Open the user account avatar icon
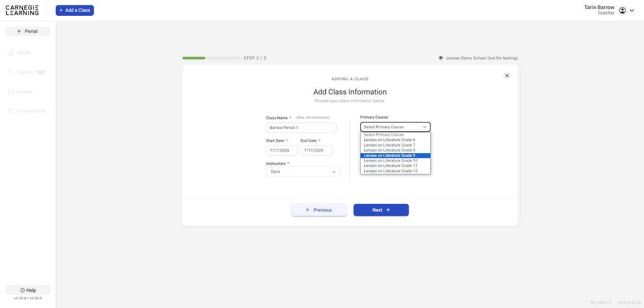The image size is (644, 308). [x=622, y=10]
